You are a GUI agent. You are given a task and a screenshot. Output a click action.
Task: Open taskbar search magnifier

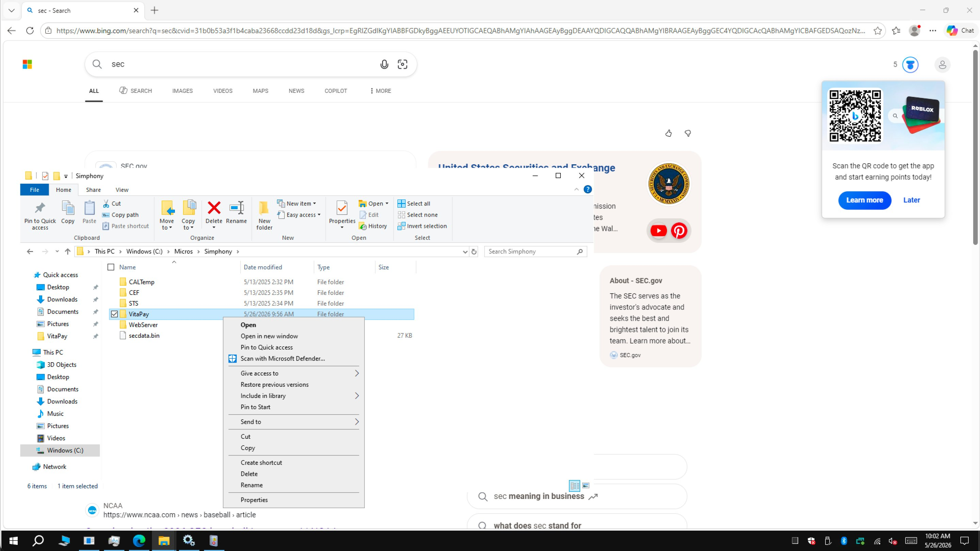pos(38,540)
